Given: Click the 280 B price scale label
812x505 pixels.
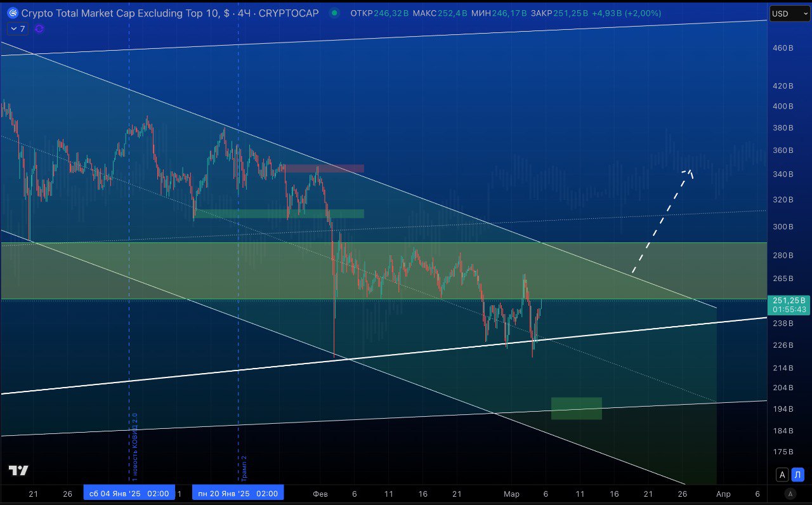Looking at the screenshot, I should (x=782, y=255).
